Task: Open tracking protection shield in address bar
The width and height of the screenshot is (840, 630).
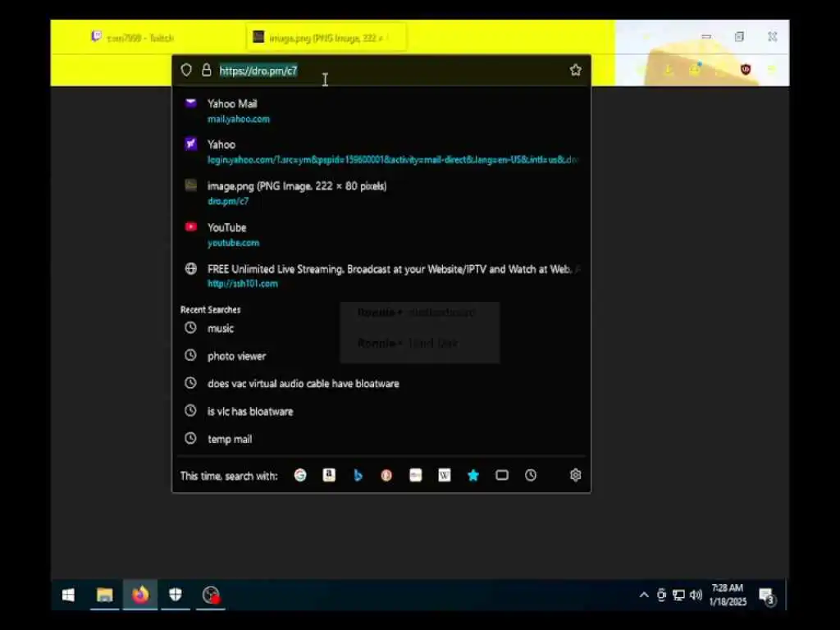Action: (x=186, y=71)
